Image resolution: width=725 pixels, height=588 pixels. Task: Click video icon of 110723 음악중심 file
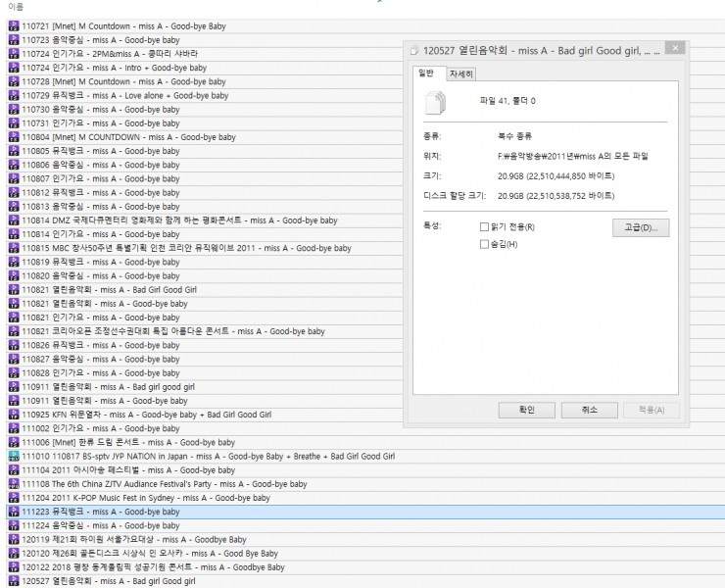pos(14,40)
